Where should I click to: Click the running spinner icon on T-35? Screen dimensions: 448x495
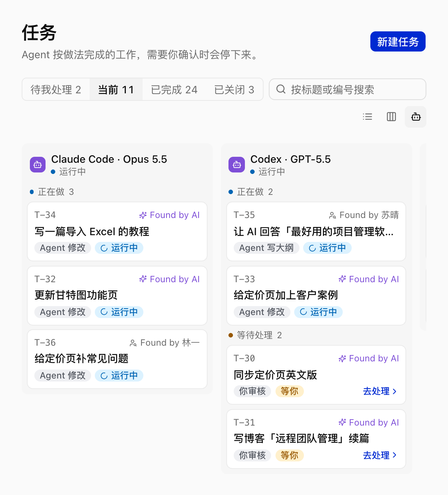(312, 248)
